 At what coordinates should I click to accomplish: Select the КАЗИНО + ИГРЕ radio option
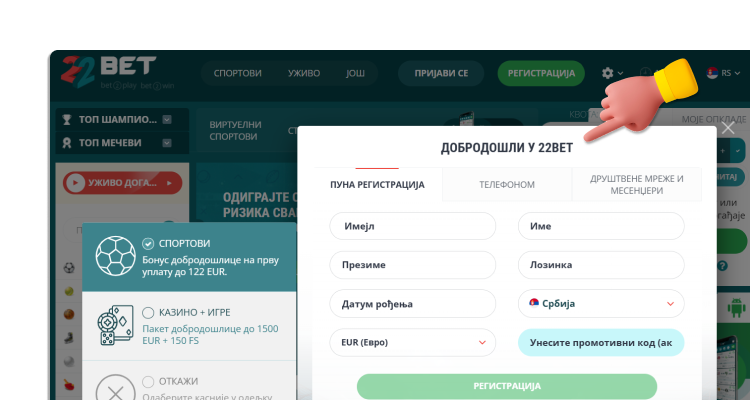click(x=148, y=312)
